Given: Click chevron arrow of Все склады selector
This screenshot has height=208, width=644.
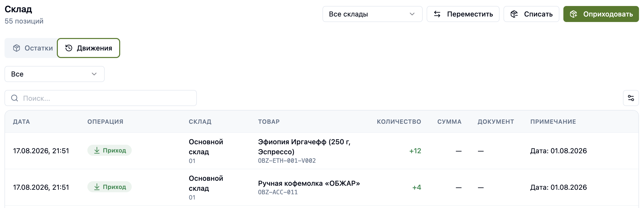Looking at the screenshot, I should (x=412, y=14).
